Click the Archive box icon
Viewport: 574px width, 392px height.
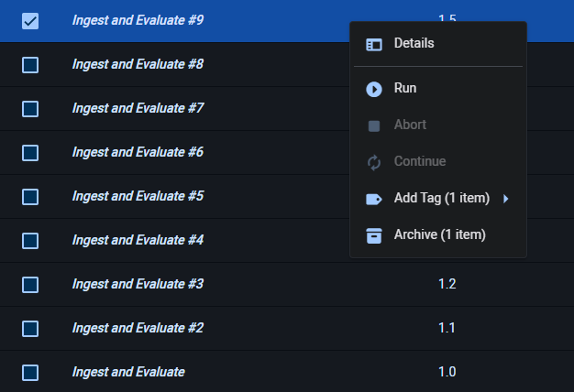374,235
